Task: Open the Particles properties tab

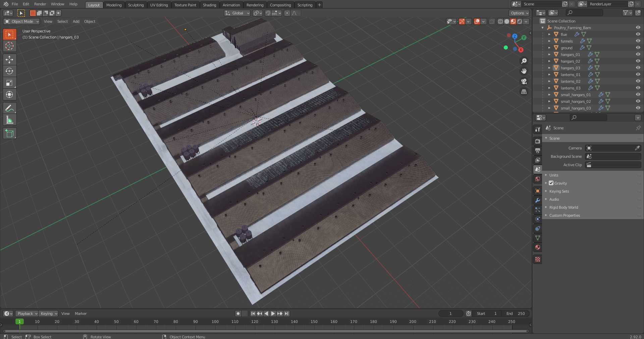Action: tap(538, 210)
